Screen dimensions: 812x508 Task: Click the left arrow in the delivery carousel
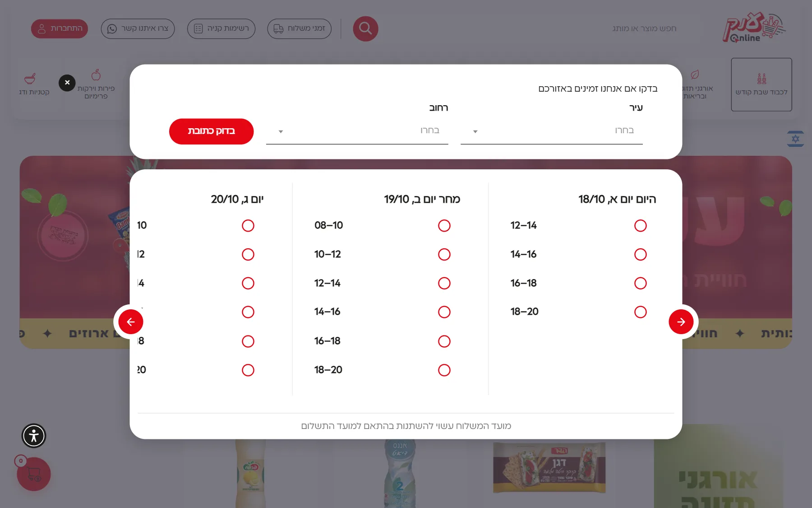click(131, 322)
